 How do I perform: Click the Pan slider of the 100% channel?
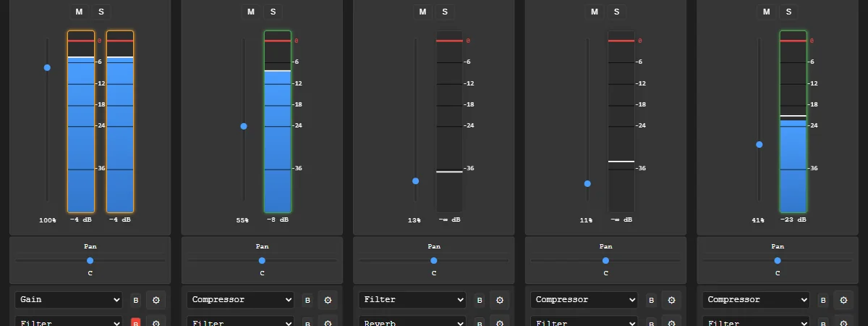pos(90,260)
